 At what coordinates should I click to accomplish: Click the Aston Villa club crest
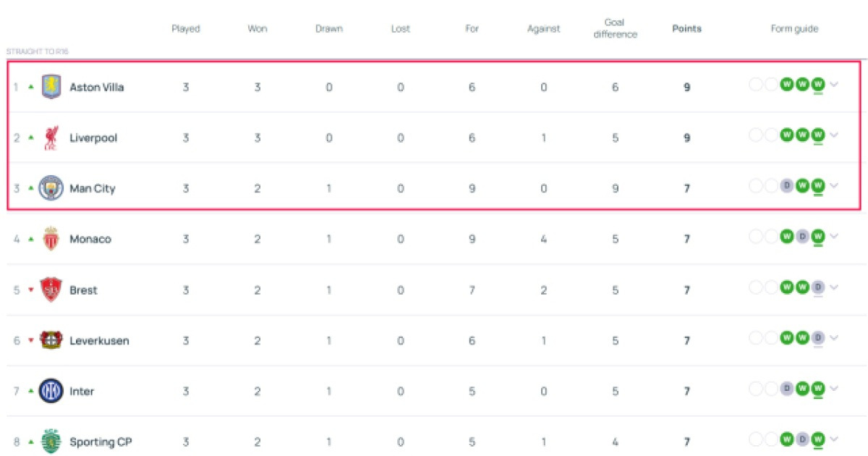(x=50, y=86)
